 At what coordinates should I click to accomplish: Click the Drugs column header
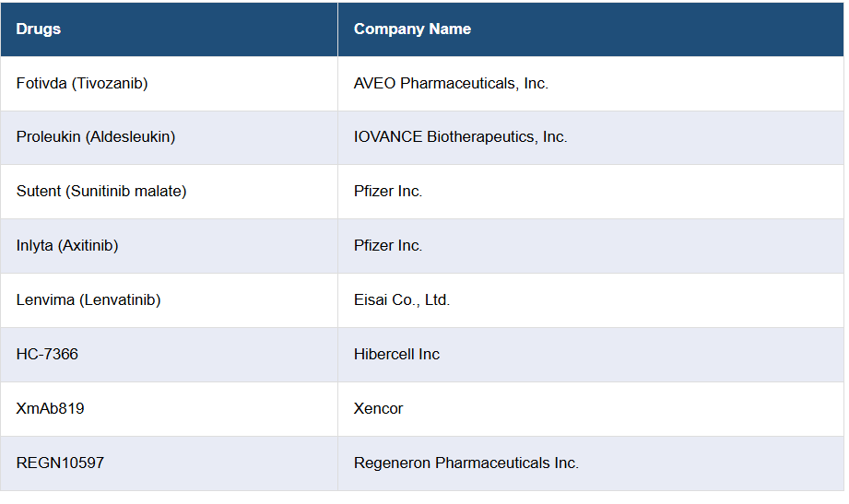pos(39,29)
